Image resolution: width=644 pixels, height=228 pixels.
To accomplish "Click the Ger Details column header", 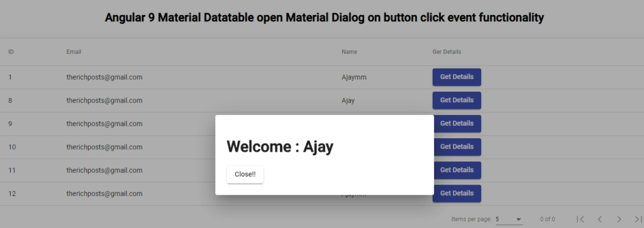I will click(447, 52).
